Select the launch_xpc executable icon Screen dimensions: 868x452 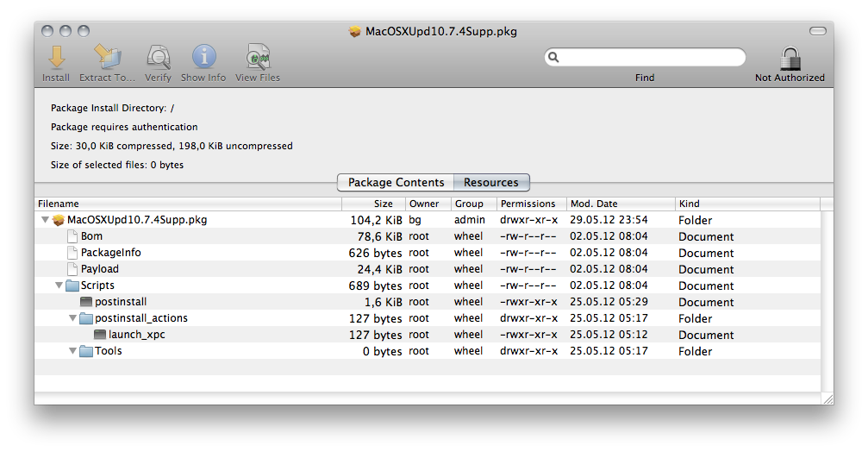[100, 335]
